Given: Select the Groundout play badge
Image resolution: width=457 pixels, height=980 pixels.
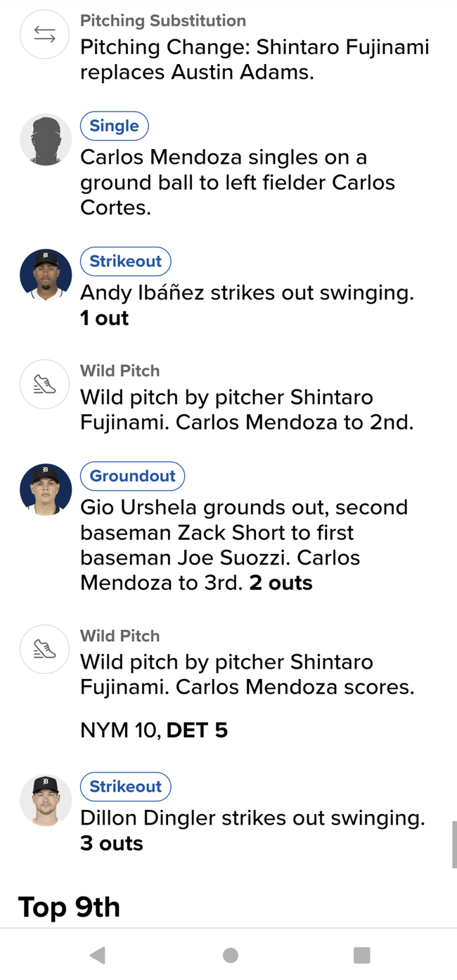Looking at the screenshot, I should coord(132,476).
